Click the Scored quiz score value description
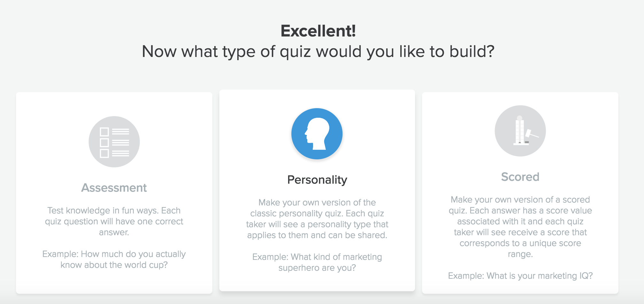 (520, 227)
